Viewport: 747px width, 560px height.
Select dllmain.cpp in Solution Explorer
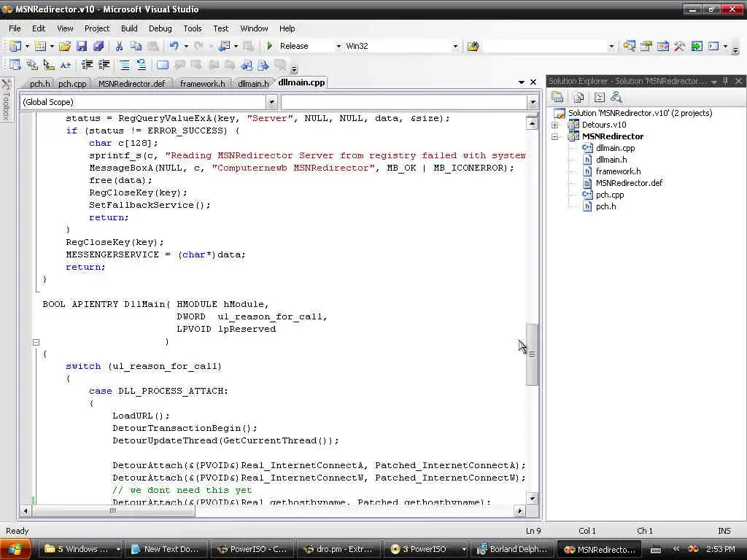[x=615, y=148]
